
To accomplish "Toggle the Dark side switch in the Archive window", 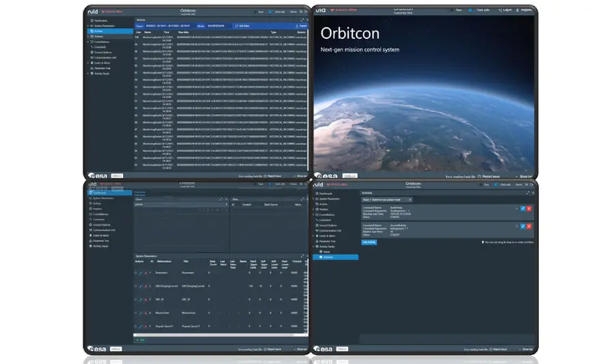I will click(269, 12).
